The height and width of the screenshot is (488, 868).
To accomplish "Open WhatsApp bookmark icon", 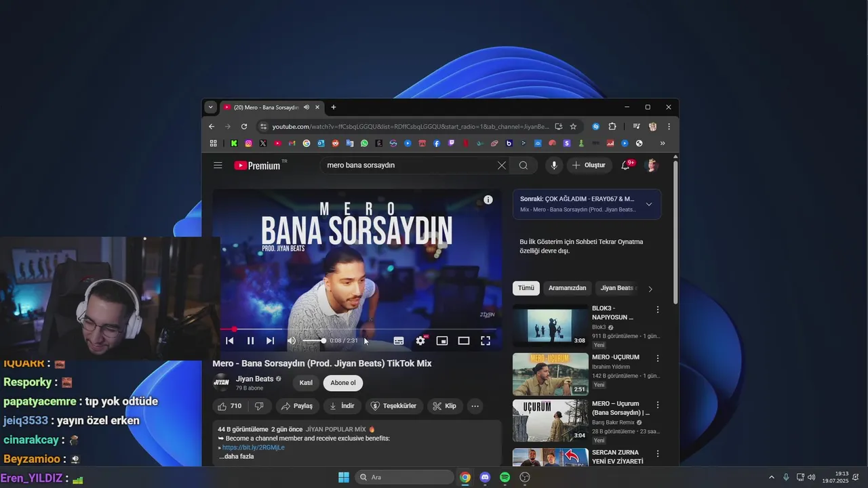I will 364,143.
